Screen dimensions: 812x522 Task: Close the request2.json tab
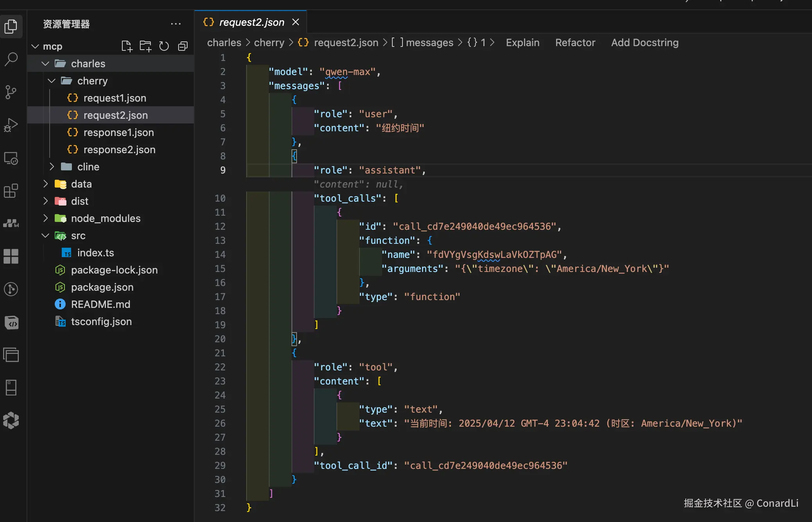point(296,22)
